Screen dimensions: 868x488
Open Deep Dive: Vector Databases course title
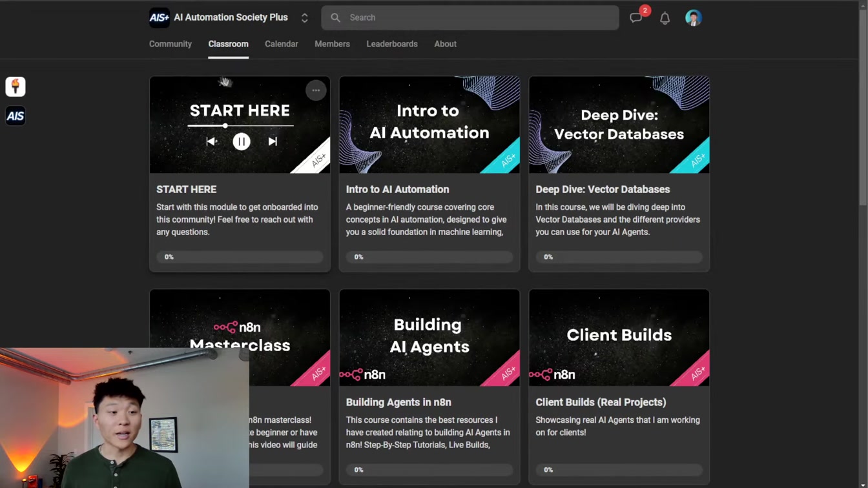(x=603, y=189)
